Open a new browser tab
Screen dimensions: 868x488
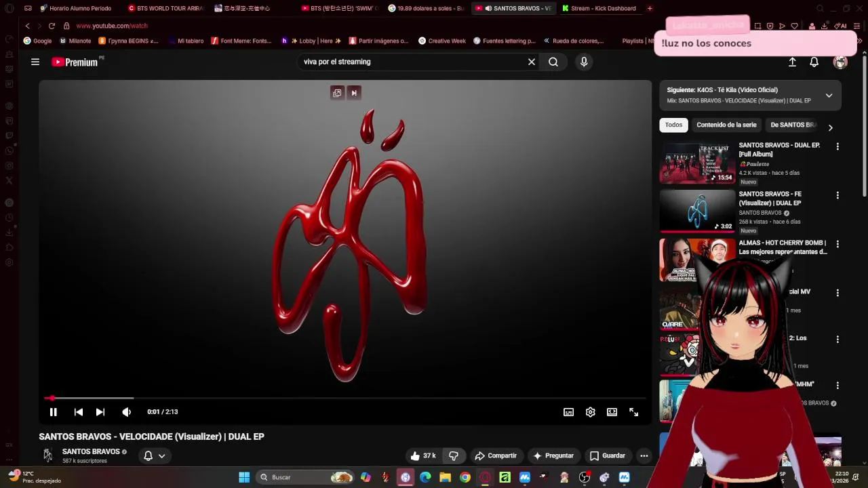coord(650,8)
